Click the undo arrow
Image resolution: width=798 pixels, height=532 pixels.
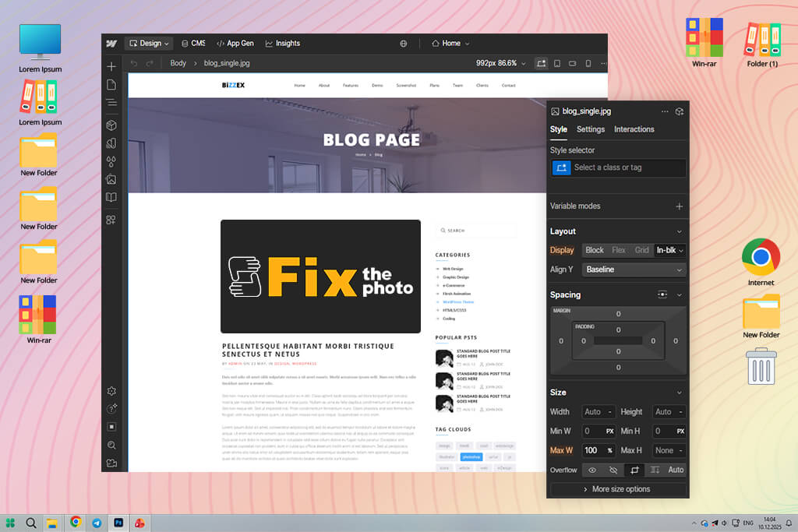pyautogui.click(x=134, y=63)
